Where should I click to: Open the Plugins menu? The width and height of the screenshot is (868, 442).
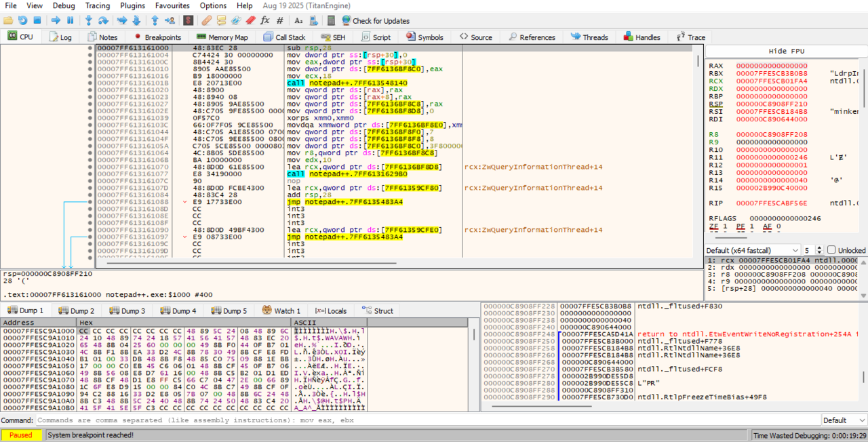[132, 5]
